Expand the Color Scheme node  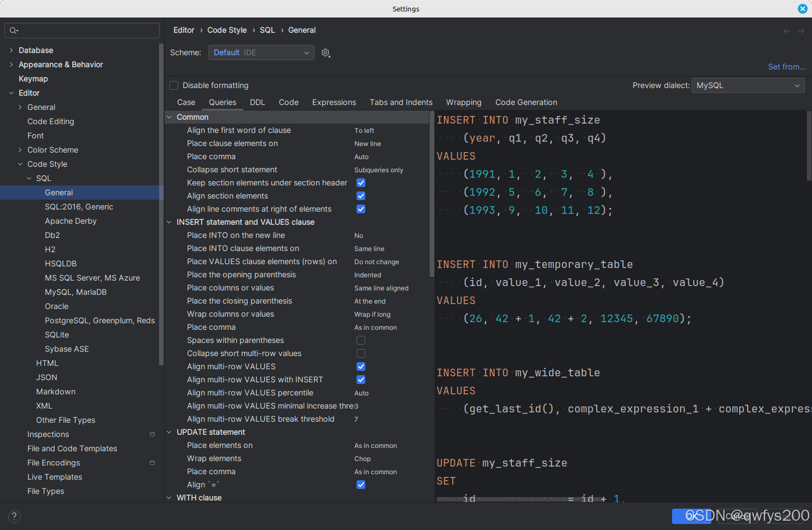click(x=20, y=150)
